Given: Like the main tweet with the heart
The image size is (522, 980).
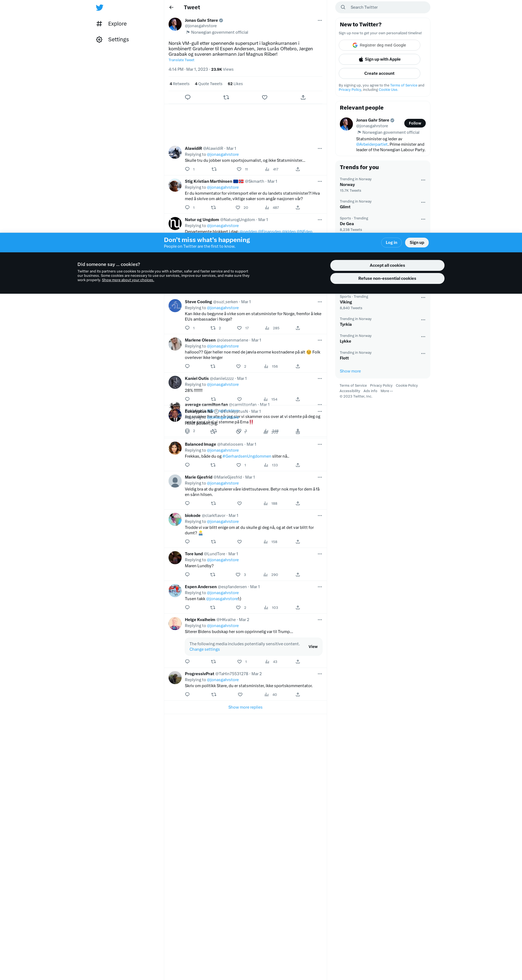Looking at the screenshot, I should tap(265, 97).
